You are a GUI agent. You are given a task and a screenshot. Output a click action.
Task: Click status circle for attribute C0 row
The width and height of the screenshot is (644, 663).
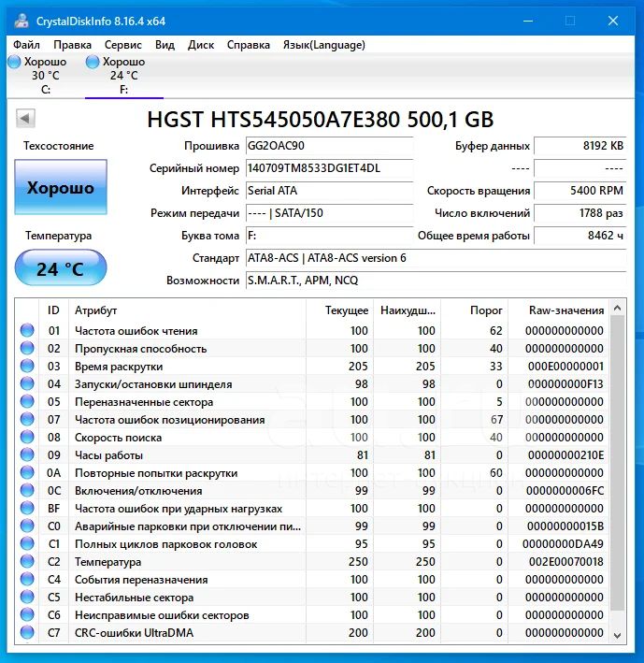(x=27, y=526)
